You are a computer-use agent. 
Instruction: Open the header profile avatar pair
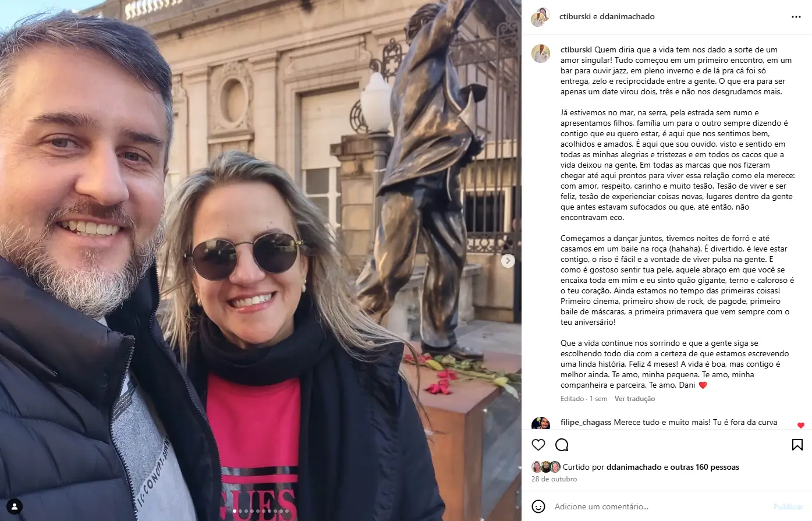[541, 17]
